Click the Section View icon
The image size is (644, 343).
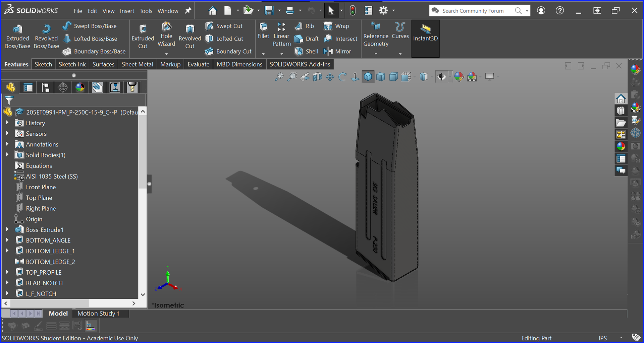click(317, 77)
